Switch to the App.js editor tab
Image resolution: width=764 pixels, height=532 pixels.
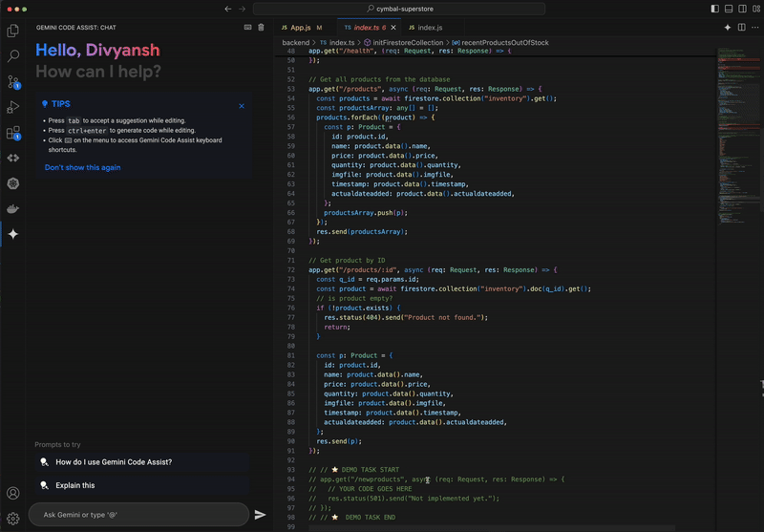(x=301, y=28)
